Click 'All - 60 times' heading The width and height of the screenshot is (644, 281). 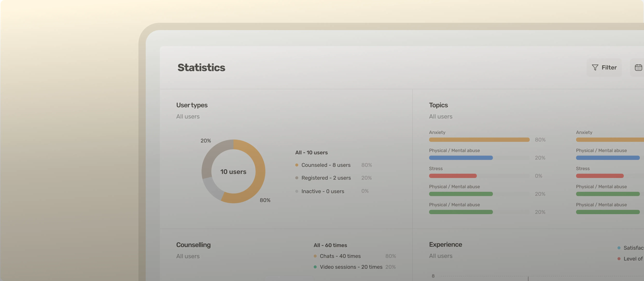pyautogui.click(x=330, y=245)
